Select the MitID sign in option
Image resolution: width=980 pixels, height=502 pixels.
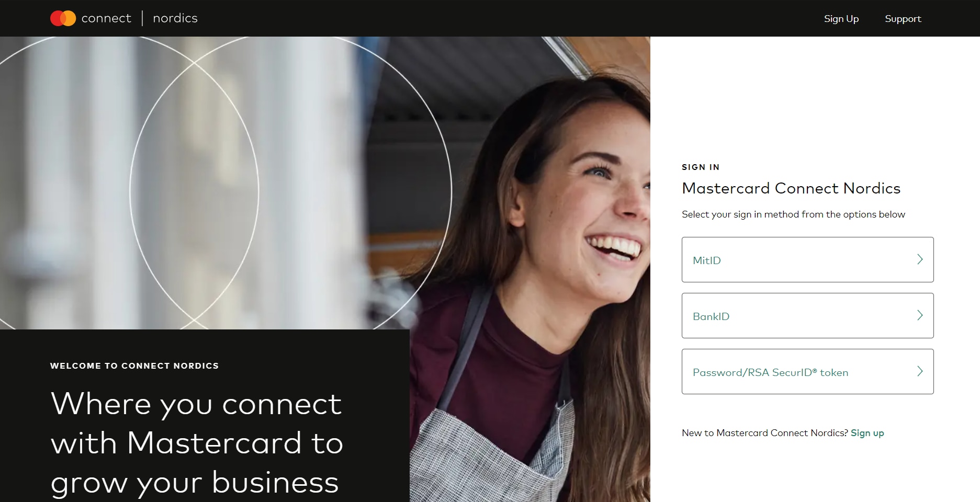click(x=807, y=259)
